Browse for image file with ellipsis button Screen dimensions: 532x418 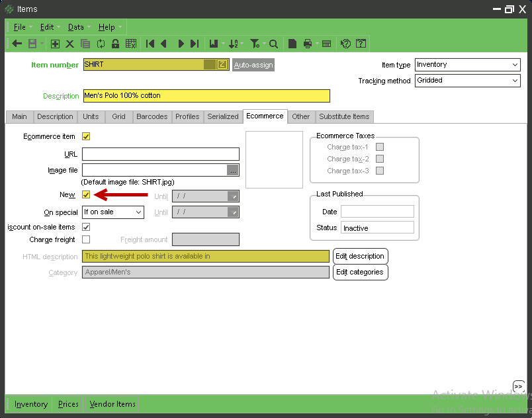coord(233,170)
